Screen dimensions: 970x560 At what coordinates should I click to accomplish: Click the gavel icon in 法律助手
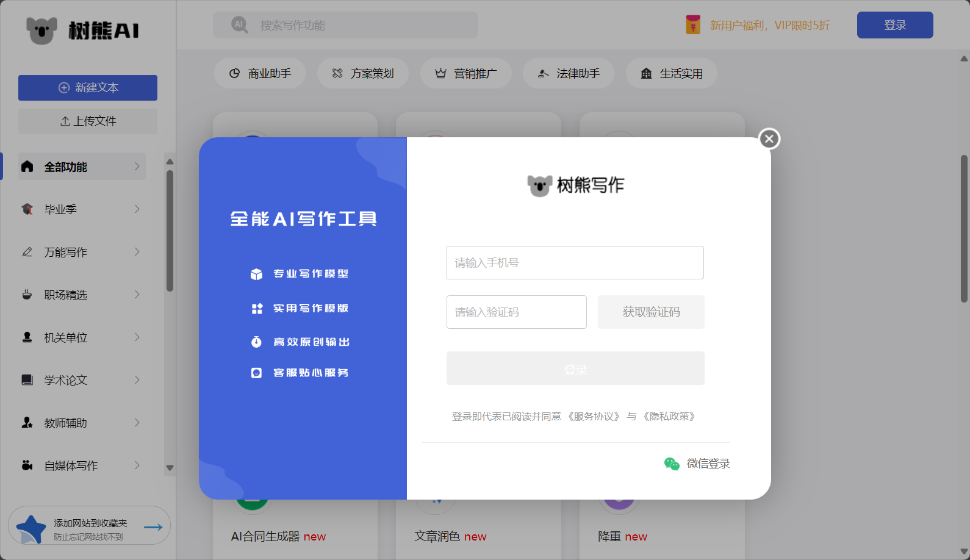(x=543, y=73)
